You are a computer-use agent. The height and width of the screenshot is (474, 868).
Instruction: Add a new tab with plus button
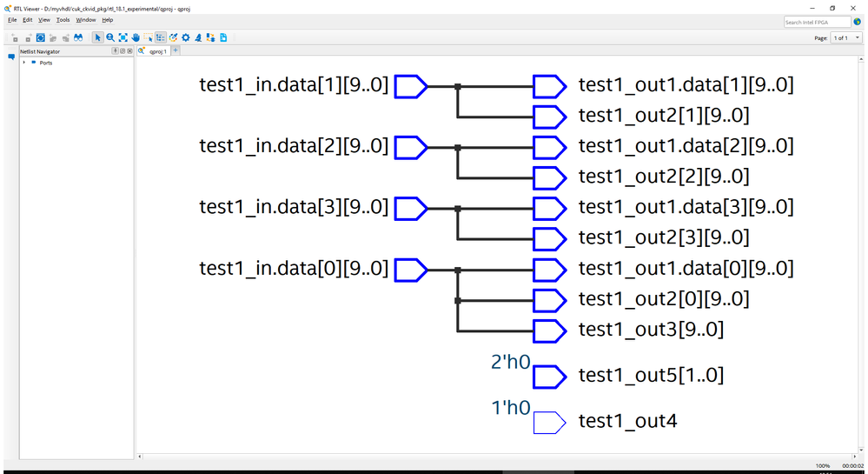click(176, 50)
